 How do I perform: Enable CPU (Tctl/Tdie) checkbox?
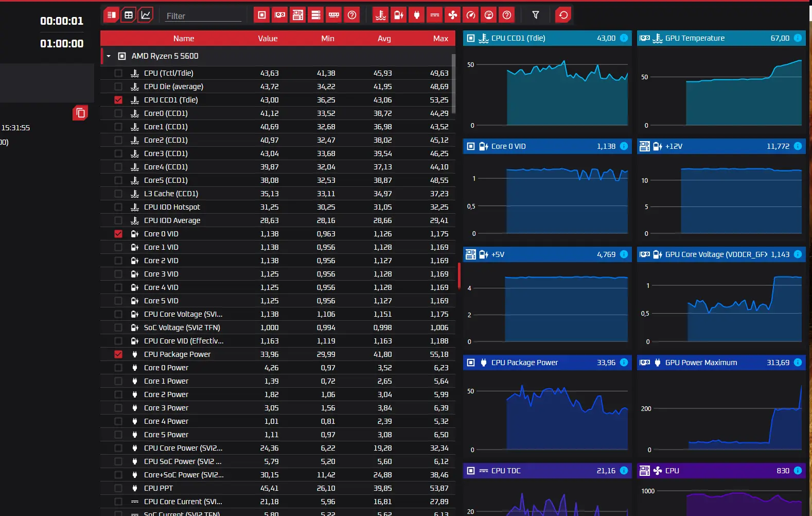(x=118, y=73)
